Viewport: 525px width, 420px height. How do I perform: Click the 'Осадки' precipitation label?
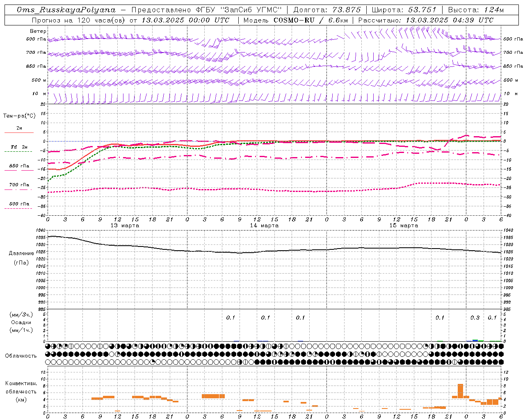point(21,322)
